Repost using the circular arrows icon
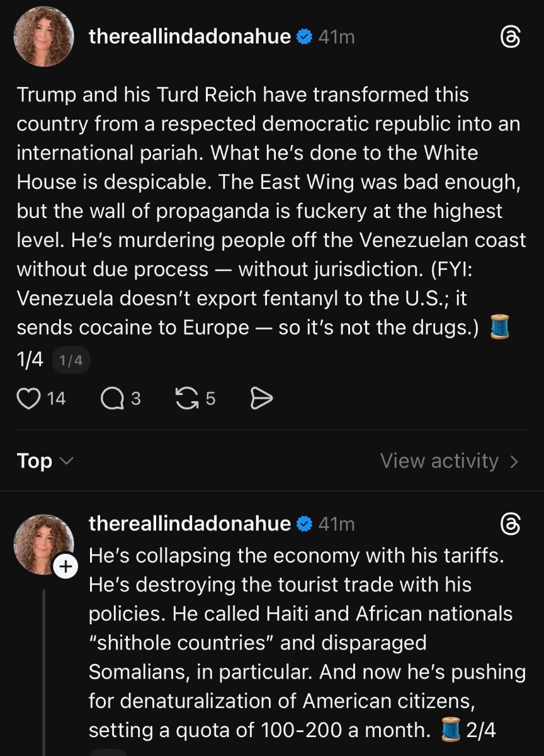 click(186, 398)
